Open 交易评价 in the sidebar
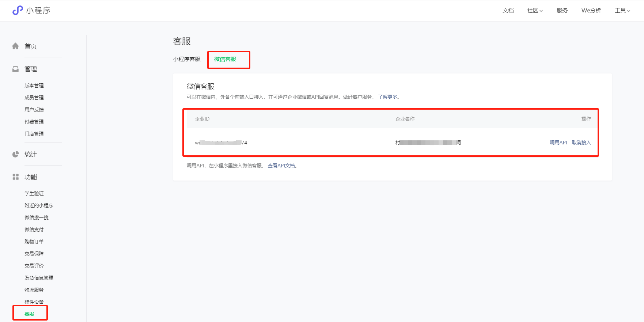The image size is (644, 322). (x=34, y=266)
